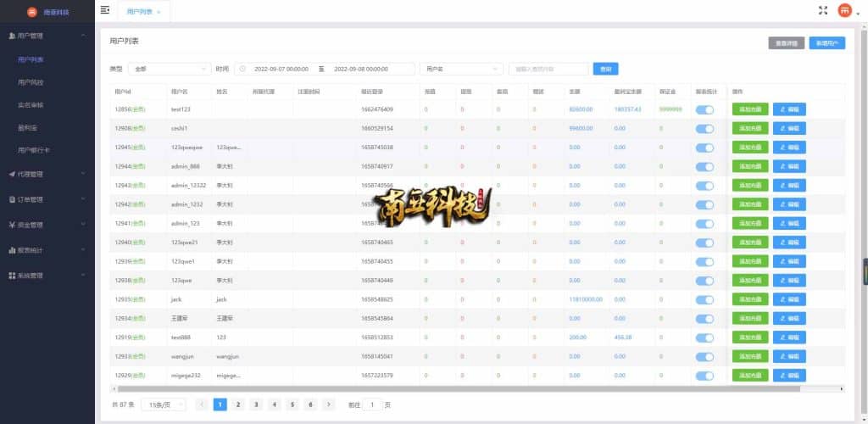
Task: Toggle the switch in ceshi1 row
Action: coord(704,128)
